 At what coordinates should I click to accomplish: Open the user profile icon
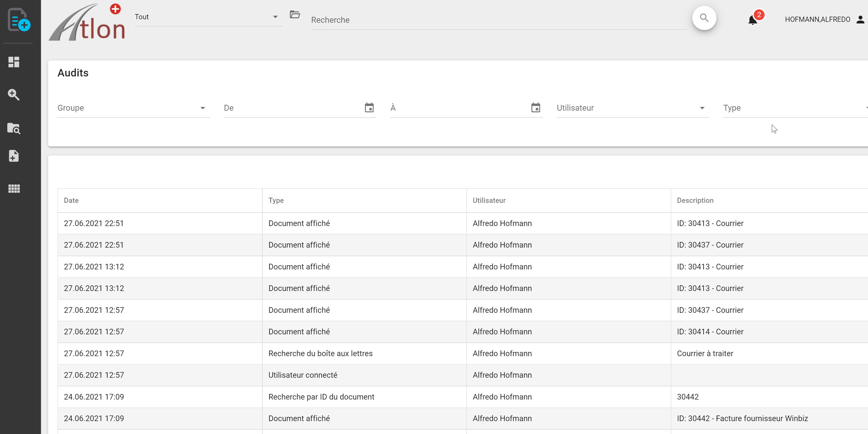click(x=860, y=19)
